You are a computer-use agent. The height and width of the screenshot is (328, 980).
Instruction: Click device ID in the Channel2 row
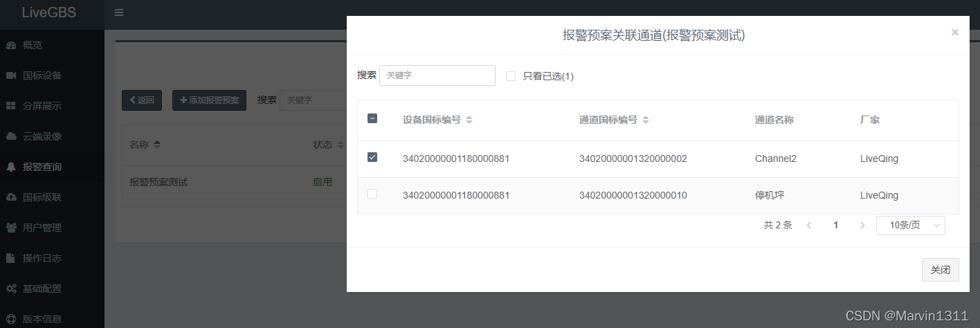[456, 158]
